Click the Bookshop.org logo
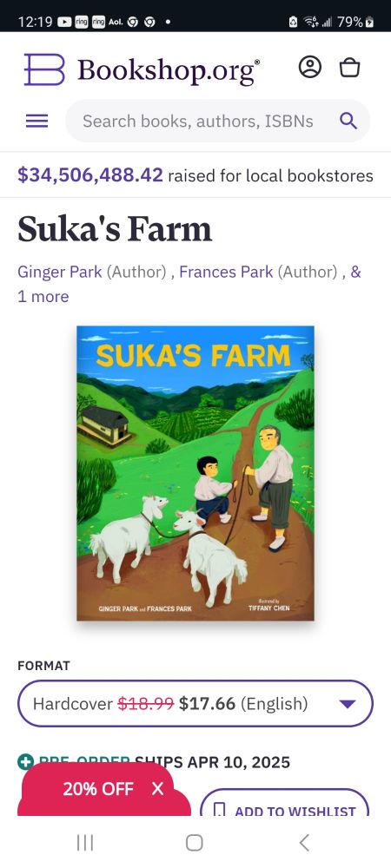 tap(142, 69)
